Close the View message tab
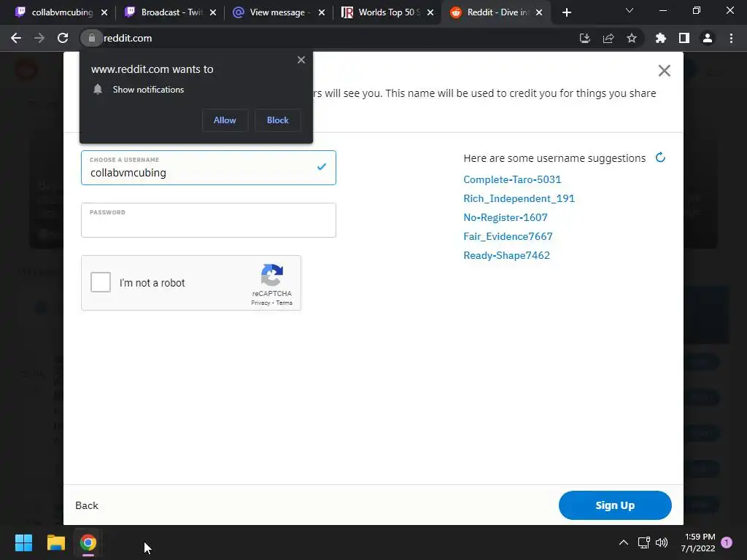The height and width of the screenshot is (560, 747). [322, 12]
